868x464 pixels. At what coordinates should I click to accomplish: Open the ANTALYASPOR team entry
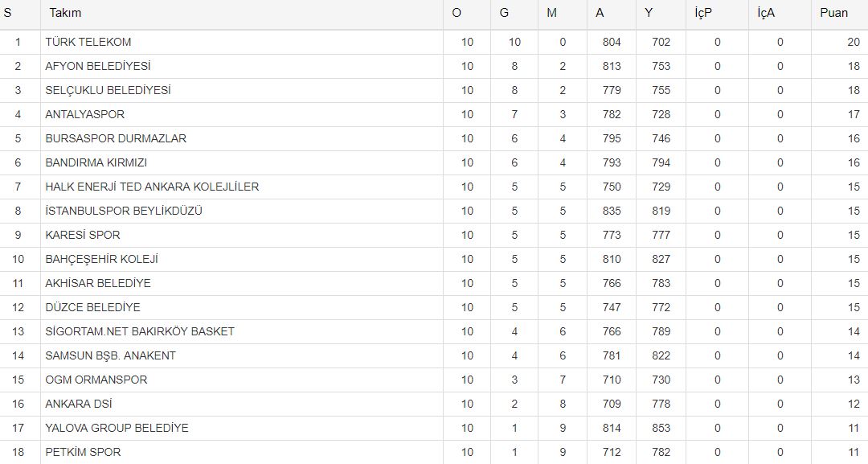click(85, 114)
